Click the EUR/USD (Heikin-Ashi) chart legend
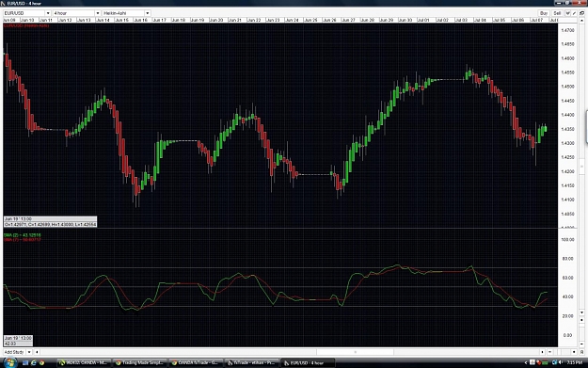The width and height of the screenshot is (588, 368). click(x=26, y=25)
